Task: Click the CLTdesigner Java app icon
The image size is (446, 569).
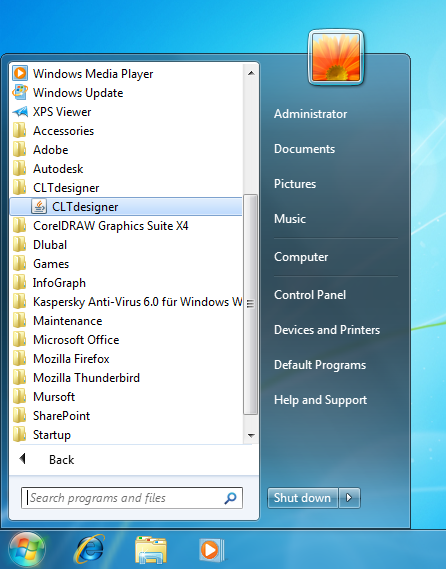Action: point(39,206)
